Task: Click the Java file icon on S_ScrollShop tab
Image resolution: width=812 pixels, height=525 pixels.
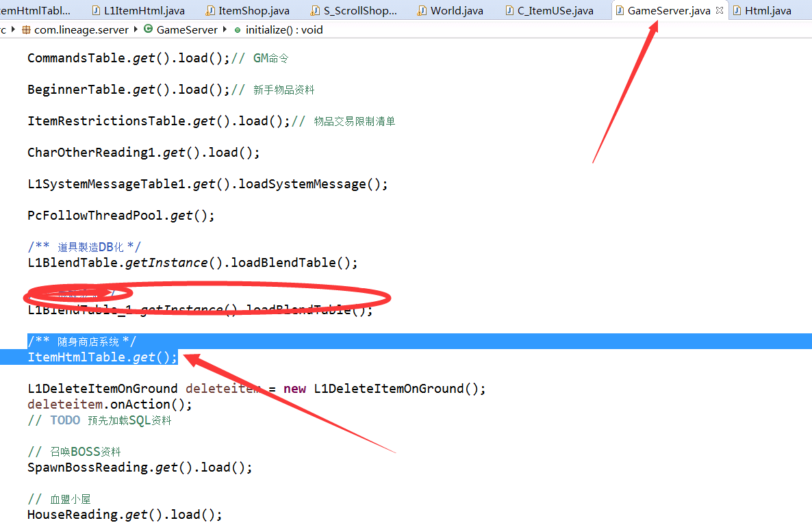Action: click(315, 10)
